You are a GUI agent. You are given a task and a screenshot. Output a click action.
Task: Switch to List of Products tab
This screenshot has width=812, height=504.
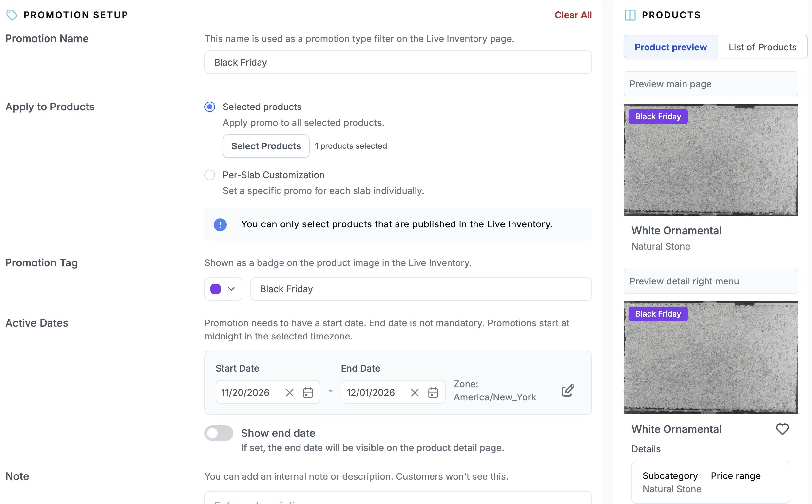(762, 47)
